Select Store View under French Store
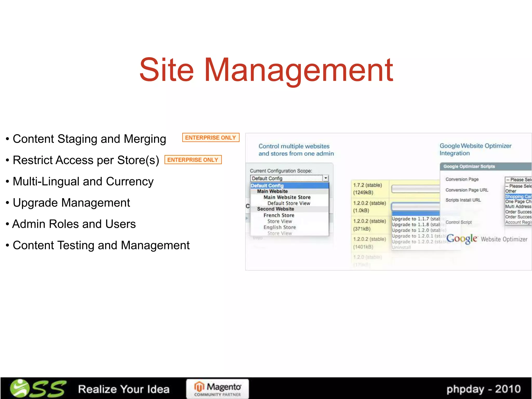The image size is (532, 399). (280, 221)
